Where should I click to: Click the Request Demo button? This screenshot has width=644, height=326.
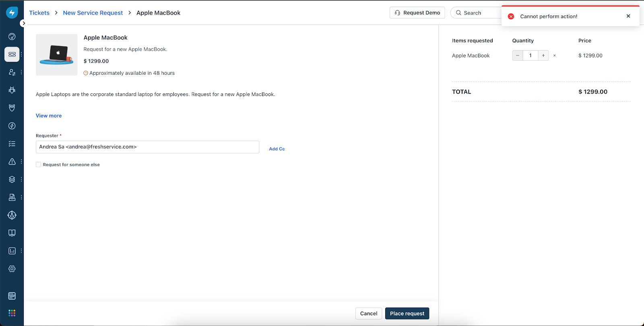point(417,13)
